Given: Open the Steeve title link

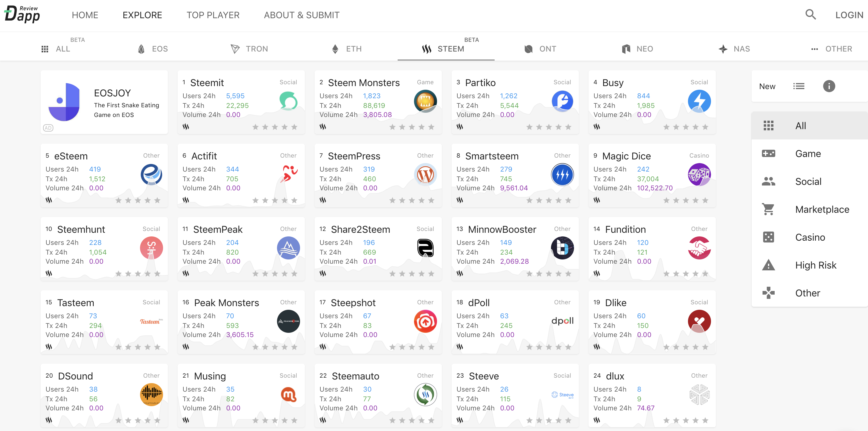Looking at the screenshot, I should pyautogui.click(x=483, y=376).
